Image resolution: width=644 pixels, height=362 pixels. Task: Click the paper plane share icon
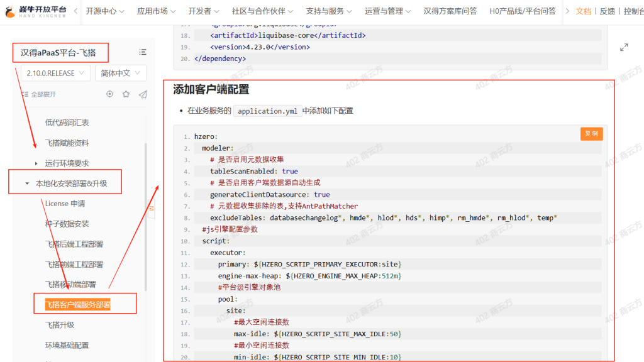[143, 94]
